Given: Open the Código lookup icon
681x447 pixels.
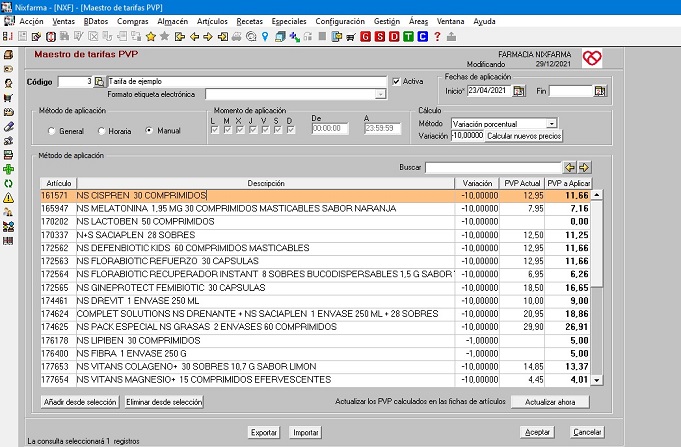Looking at the screenshot, I should (x=99, y=81).
